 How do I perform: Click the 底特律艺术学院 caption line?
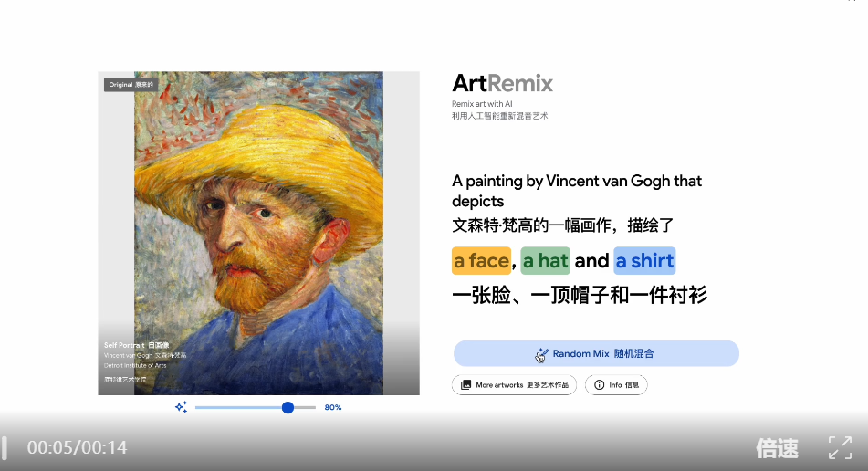[125, 380]
